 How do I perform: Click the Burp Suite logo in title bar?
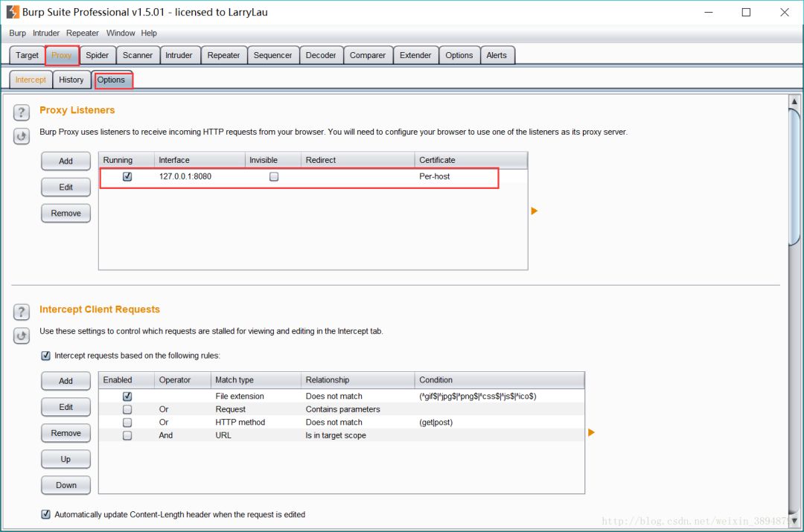pos(13,12)
